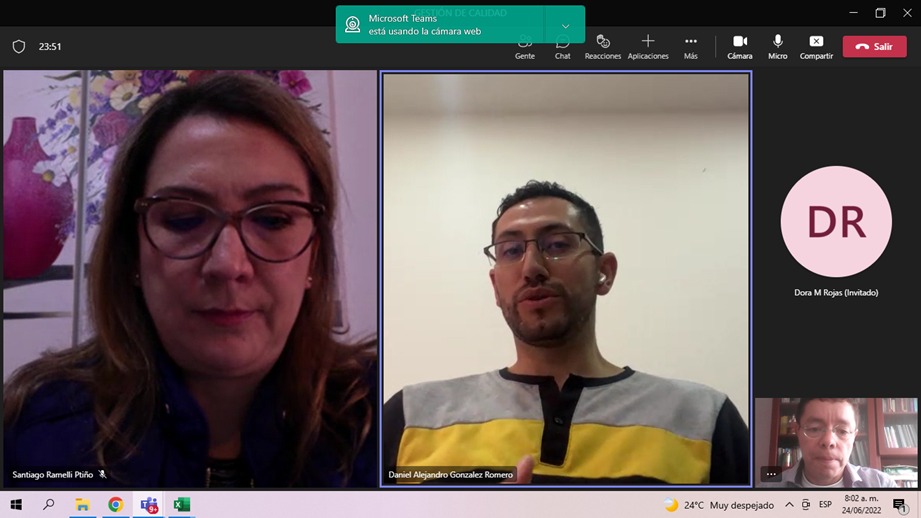921x518 pixels.
Task: Click Compartir to share screen
Action: pos(816,47)
